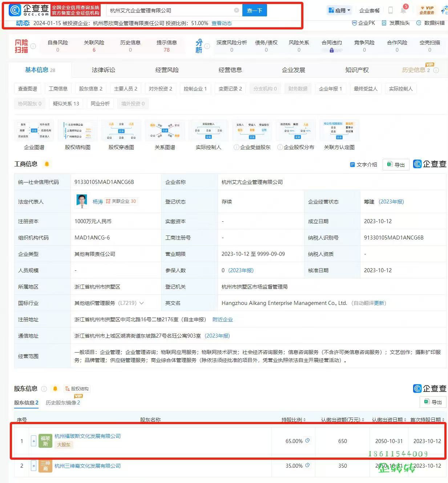Click info icon next to 风险扫描
Viewport: 448px width, 483px height.
[33, 46]
